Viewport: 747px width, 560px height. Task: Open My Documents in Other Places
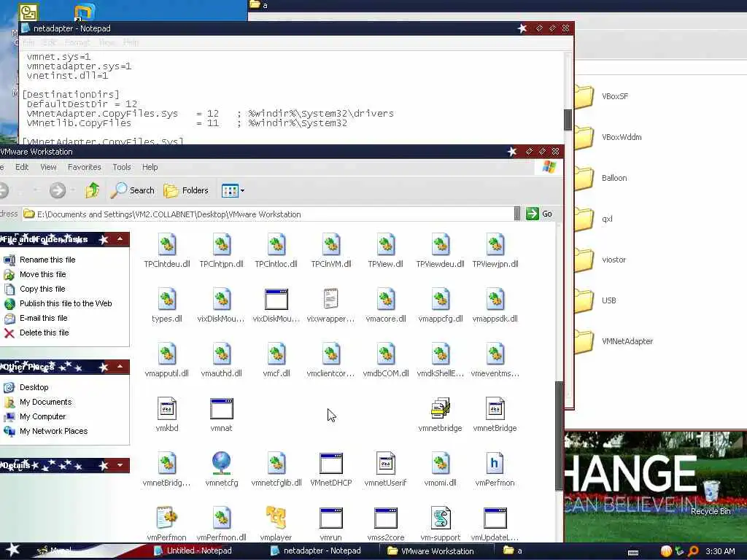coord(46,402)
